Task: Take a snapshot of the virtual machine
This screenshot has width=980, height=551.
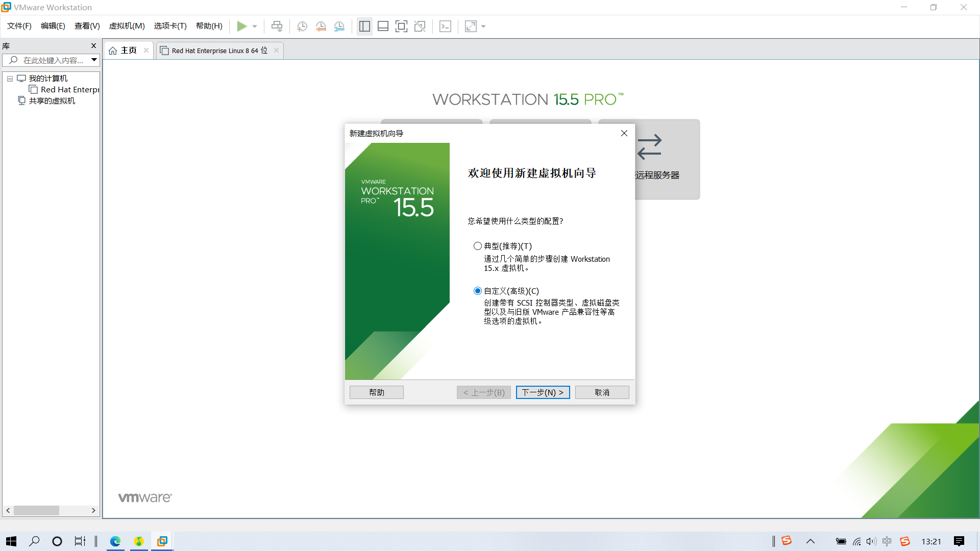Action: coord(302,26)
